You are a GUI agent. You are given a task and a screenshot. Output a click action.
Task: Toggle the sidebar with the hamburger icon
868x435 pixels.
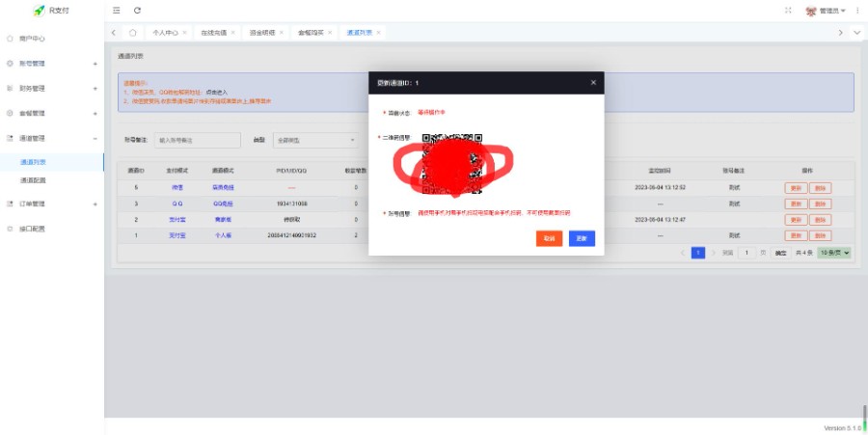117,11
